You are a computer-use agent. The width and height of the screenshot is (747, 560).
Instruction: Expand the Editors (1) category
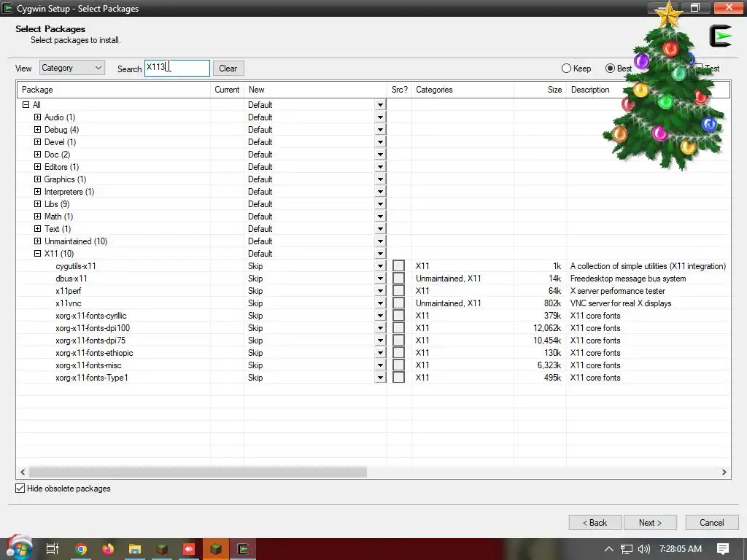(37, 167)
